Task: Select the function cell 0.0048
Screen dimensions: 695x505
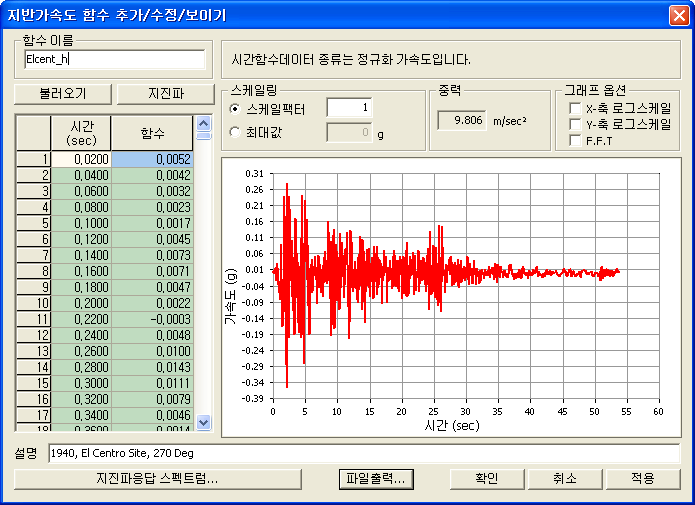Action: coord(152,335)
